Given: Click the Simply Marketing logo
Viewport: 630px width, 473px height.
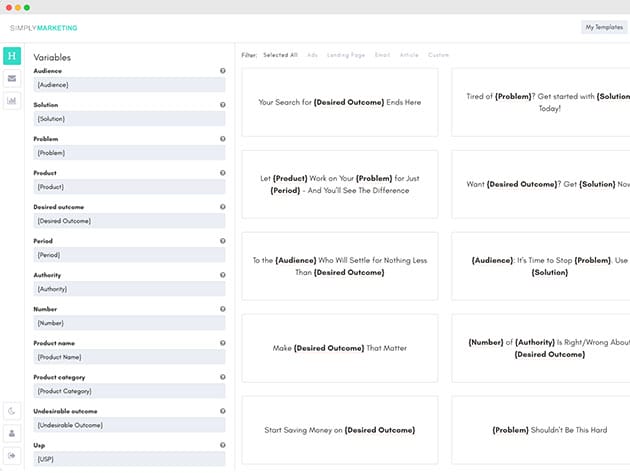Looking at the screenshot, I should pos(43,28).
